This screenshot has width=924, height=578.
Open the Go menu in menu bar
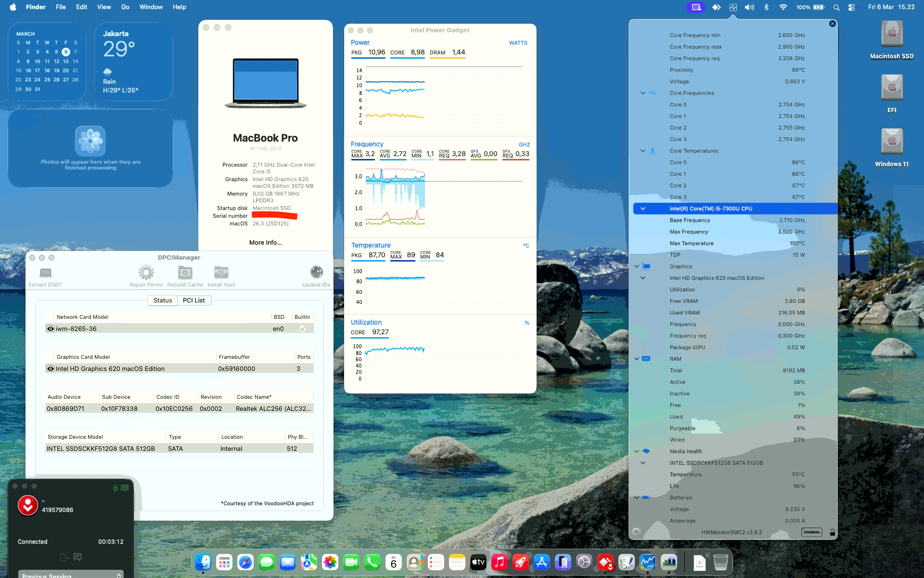tap(125, 7)
